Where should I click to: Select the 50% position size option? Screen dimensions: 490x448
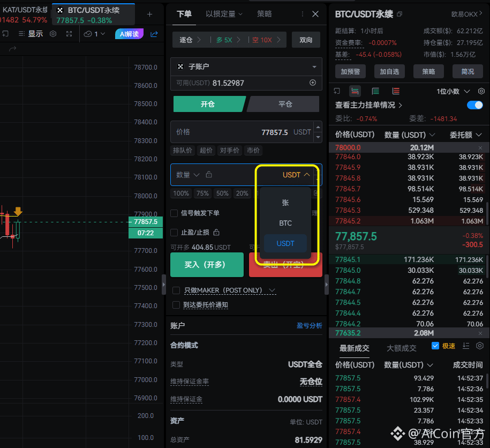[222, 193]
